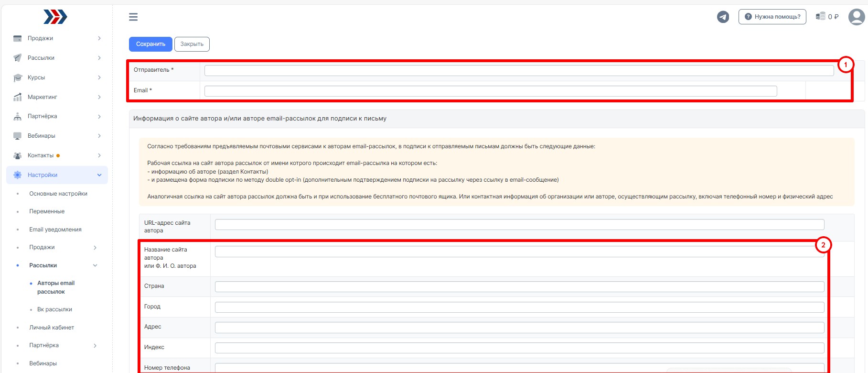Click the hamburger menu icon
Viewport: 868px width, 373px height.
click(133, 17)
